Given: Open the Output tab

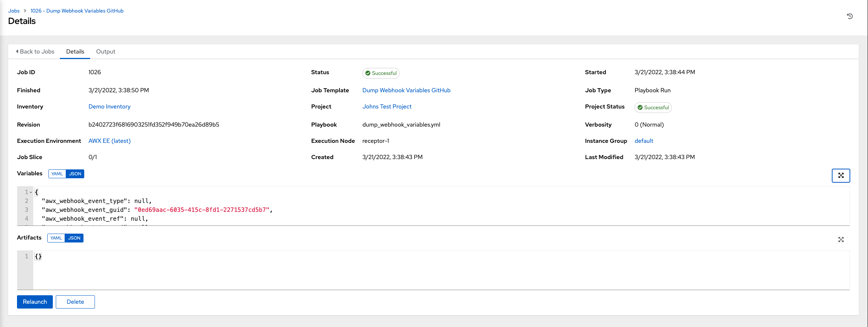Looking at the screenshot, I should (106, 52).
